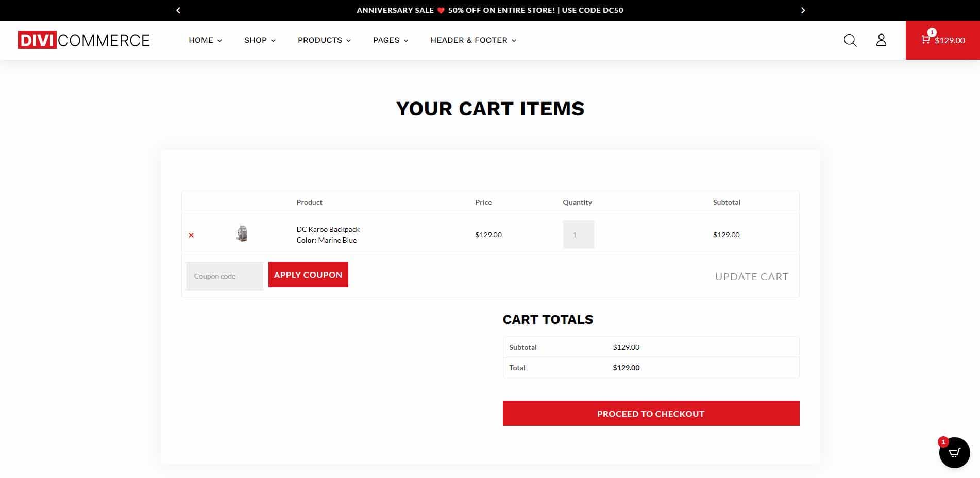Screen dimensions: 980x478
Task: Remove DC Karoo Backpack with the red X
Action: (x=191, y=235)
